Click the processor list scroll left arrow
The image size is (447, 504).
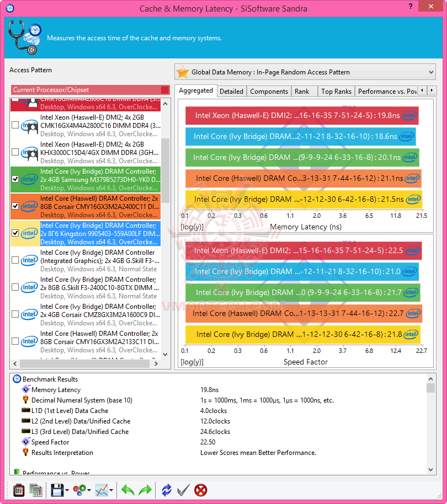point(15,363)
